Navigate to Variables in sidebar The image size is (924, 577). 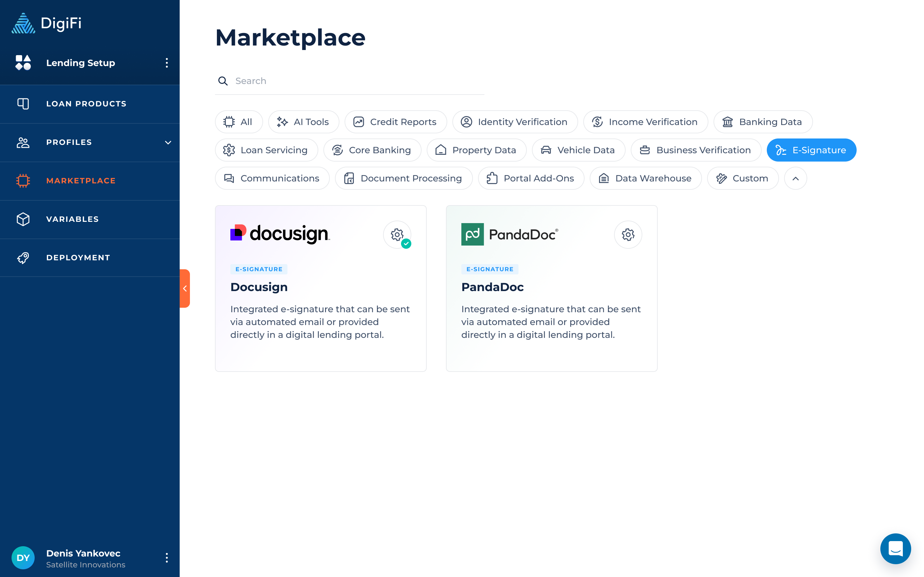(73, 219)
